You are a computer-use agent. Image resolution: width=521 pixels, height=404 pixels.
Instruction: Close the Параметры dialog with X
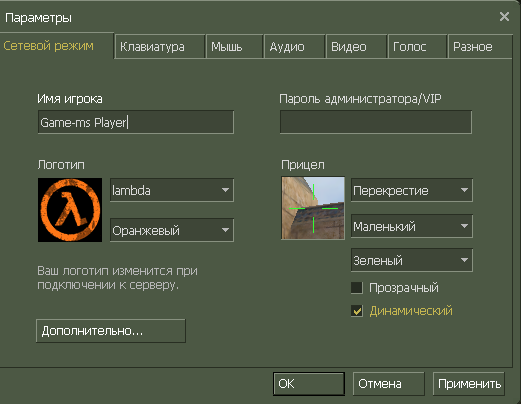504,16
